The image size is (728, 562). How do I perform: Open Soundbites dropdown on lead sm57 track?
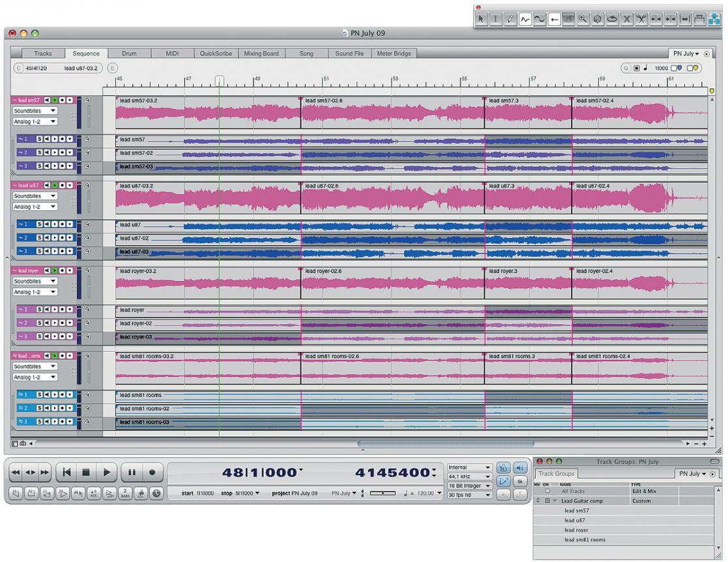[35, 111]
